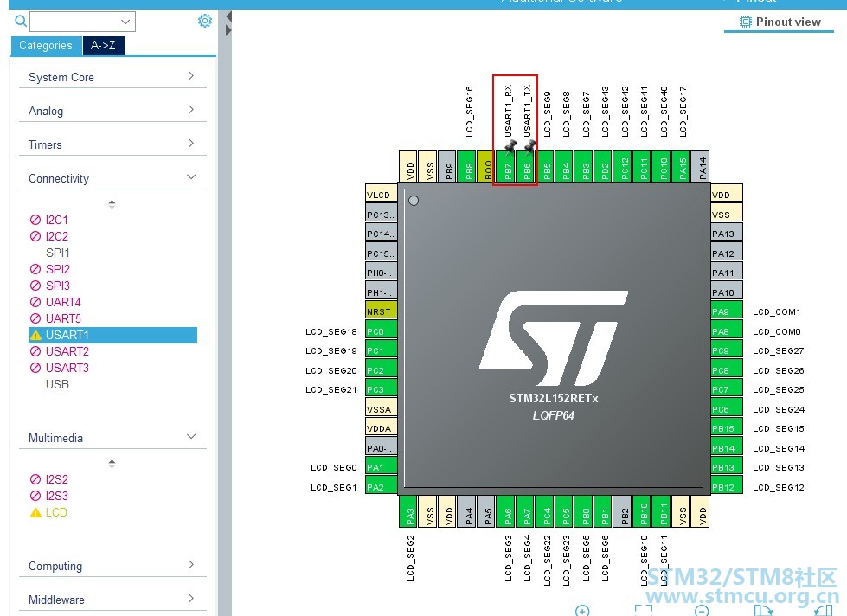Expand the System Core category
This screenshot has width=847, height=616.
pyautogui.click(x=112, y=77)
